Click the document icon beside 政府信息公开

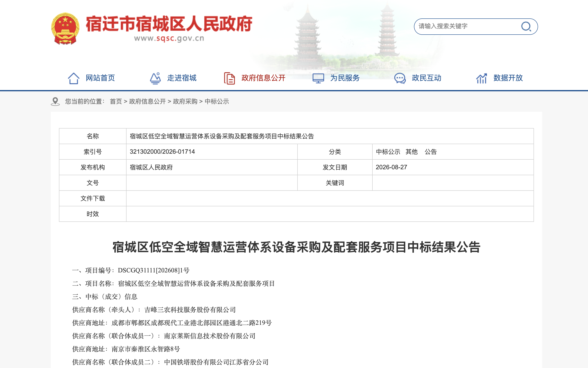point(229,78)
